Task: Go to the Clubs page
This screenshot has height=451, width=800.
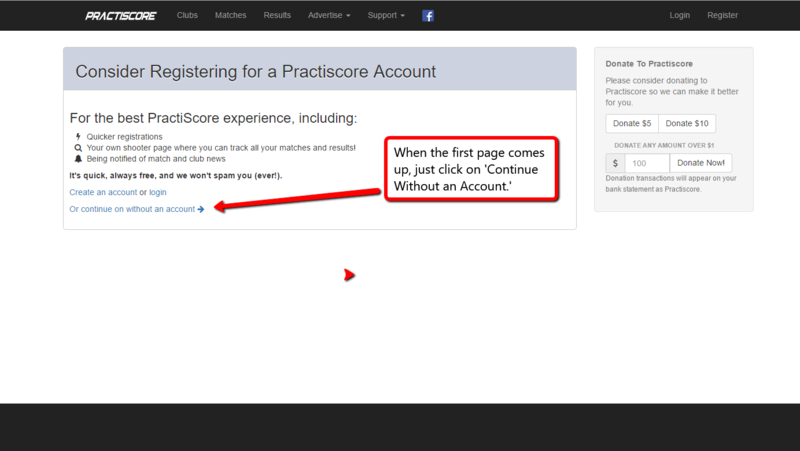Action: click(187, 15)
